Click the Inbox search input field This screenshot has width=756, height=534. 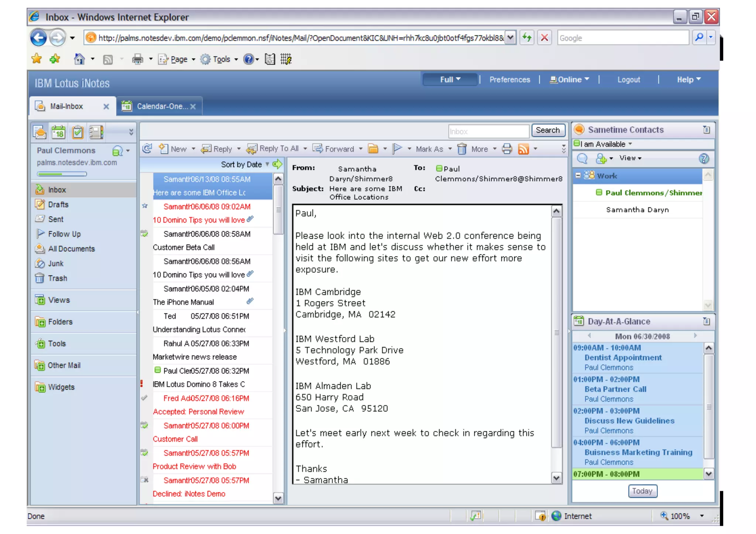pyautogui.click(x=488, y=131)
